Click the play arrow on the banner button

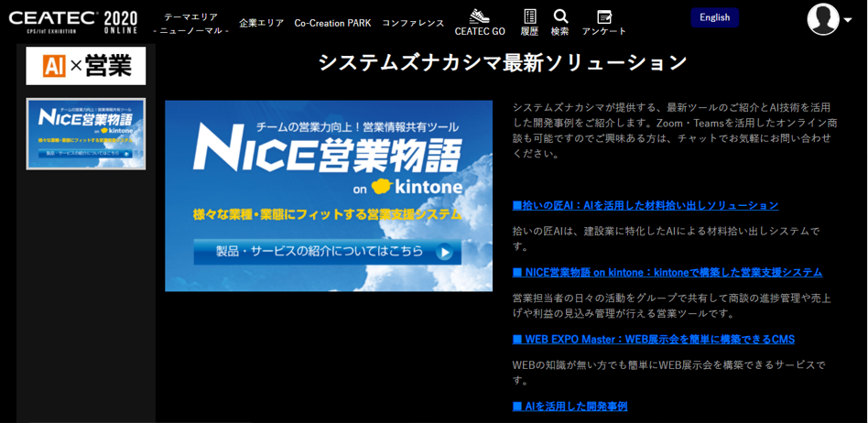(444, 253)
